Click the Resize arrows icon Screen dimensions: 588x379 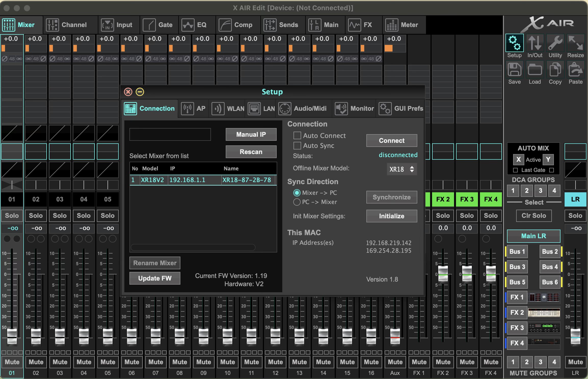tap(575, 43)
